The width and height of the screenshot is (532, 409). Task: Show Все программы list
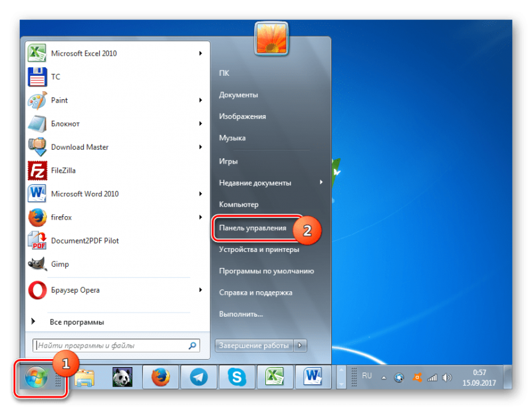pyautogui.click(x=76, y=322)
